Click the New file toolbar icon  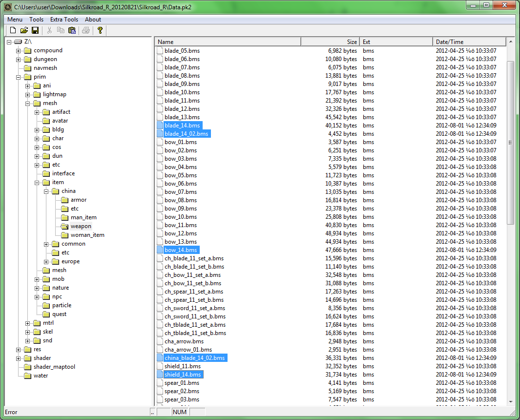tap(13, 30)
